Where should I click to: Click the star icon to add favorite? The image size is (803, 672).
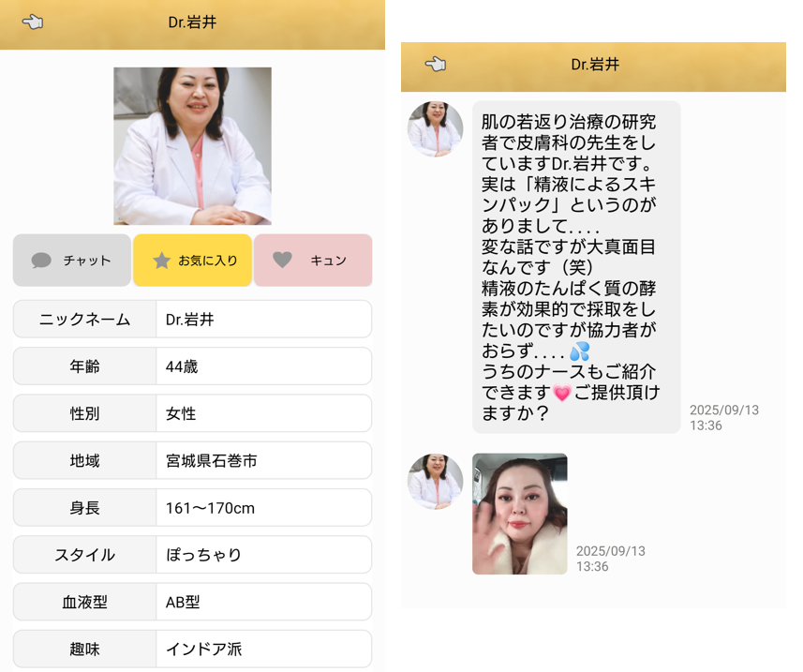pos(161,261)
